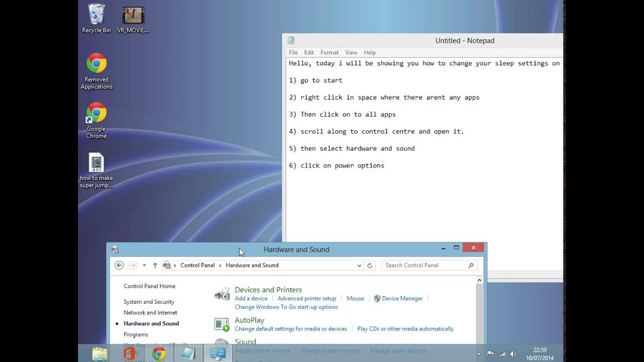
Task: Open the network signal tray icon
Action: tap(502, 354)
